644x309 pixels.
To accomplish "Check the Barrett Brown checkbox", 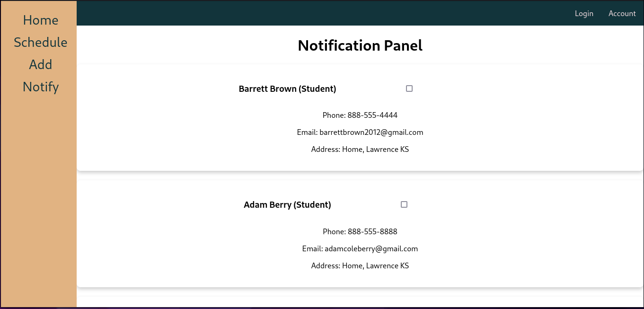I will click(409, 88).
